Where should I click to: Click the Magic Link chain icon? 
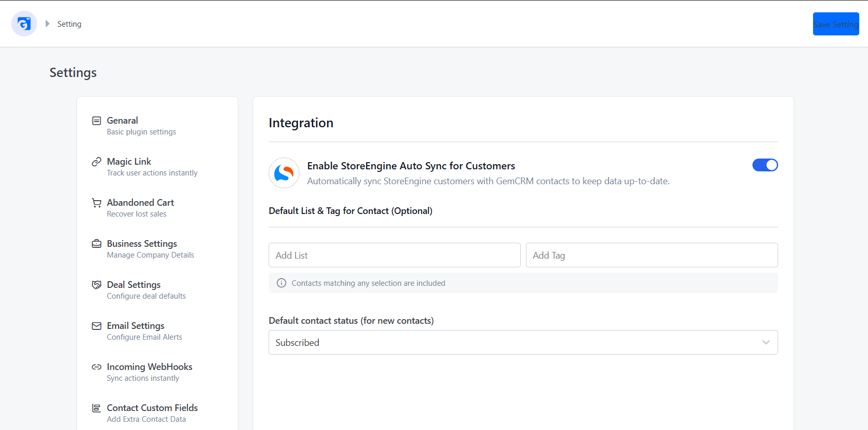97,162
